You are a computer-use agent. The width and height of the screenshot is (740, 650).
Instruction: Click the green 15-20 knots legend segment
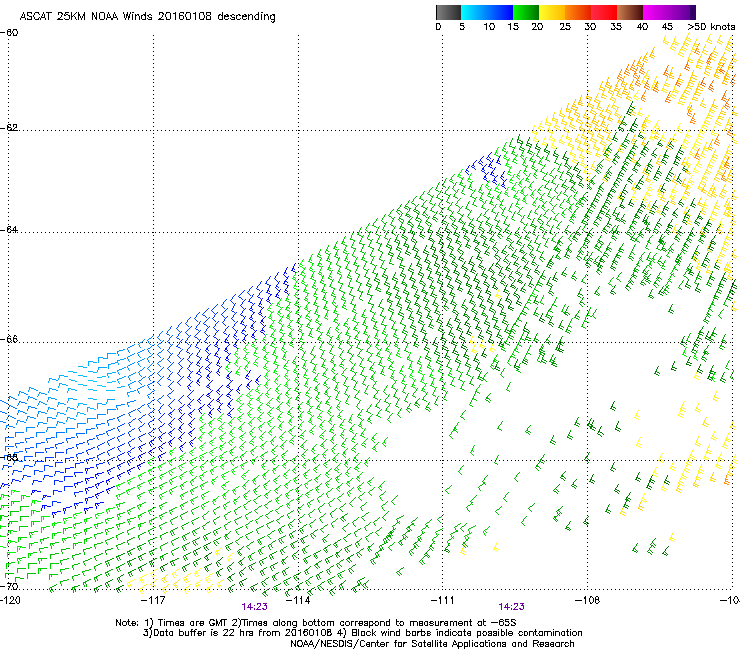[526, 12]
